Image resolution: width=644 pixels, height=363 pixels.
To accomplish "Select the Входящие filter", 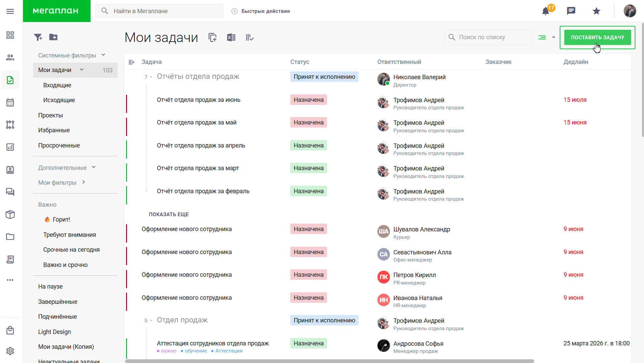I will [x=57, y=85].
